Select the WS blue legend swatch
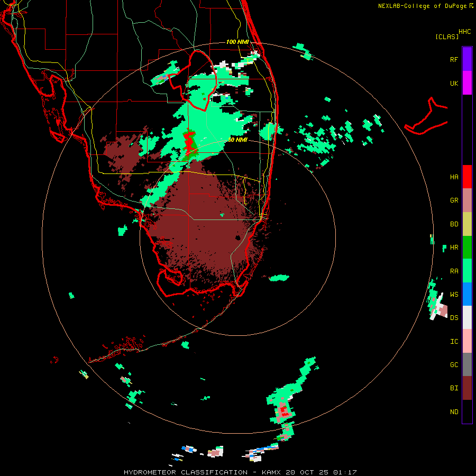This screenshot has height=476, width=476. click(x=467, y=294)
